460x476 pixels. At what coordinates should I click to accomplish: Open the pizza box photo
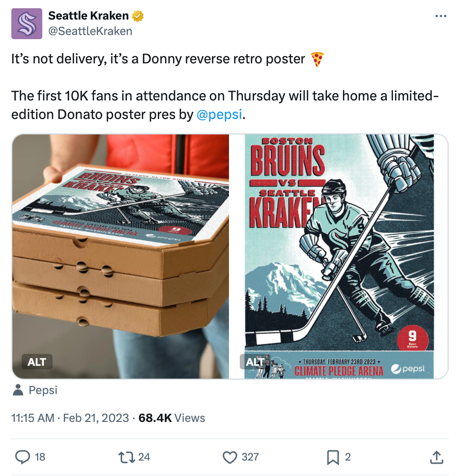pos(120,256)
